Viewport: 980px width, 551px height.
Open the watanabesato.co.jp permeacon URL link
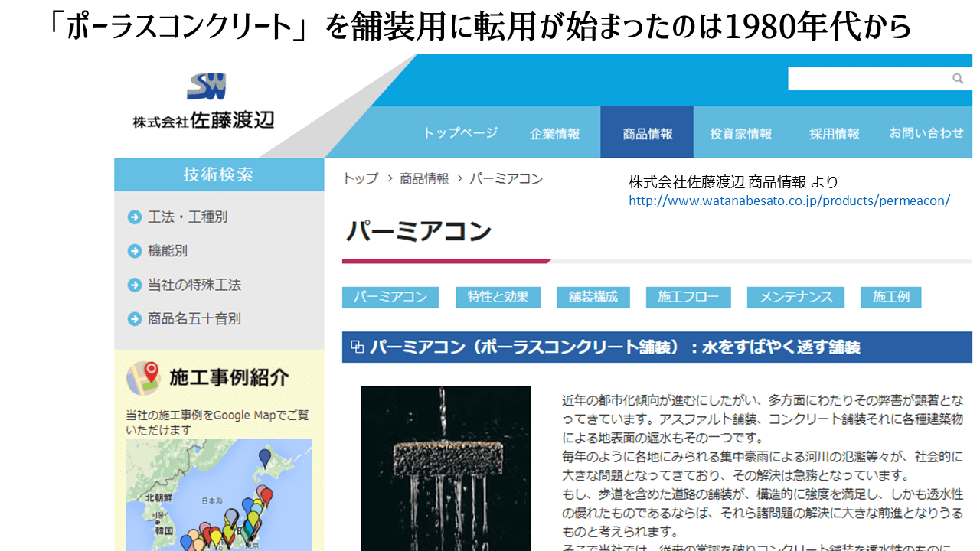[789, 201]
